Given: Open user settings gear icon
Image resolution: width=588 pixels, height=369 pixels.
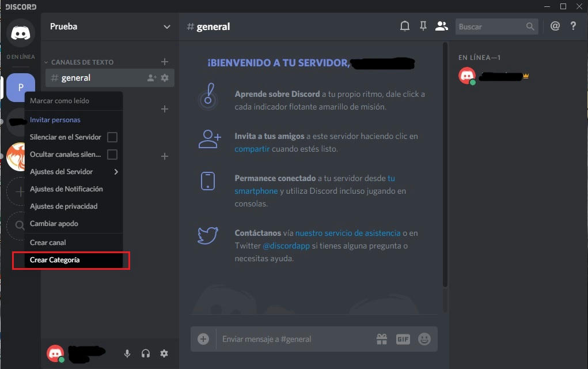Looking at the screenshot, I should [164, 353].
